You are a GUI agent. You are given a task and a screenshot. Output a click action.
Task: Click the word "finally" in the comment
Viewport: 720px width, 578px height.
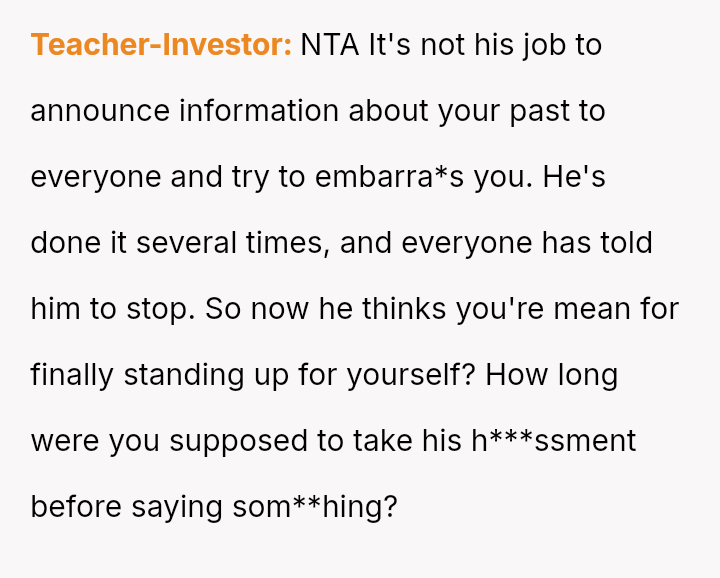tap(72, 375)
